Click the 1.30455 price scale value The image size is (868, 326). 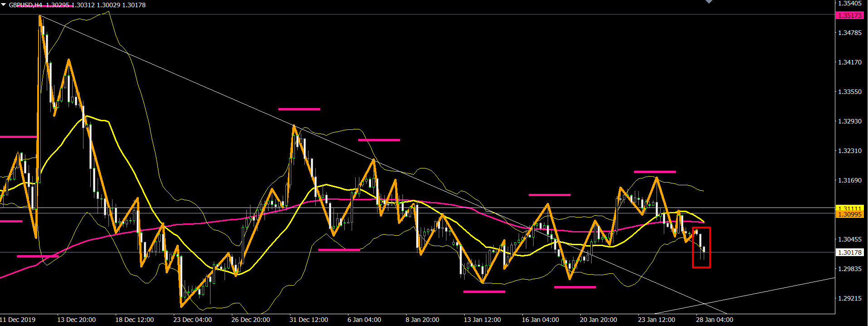pyautogui.click(x=850, y=239)
